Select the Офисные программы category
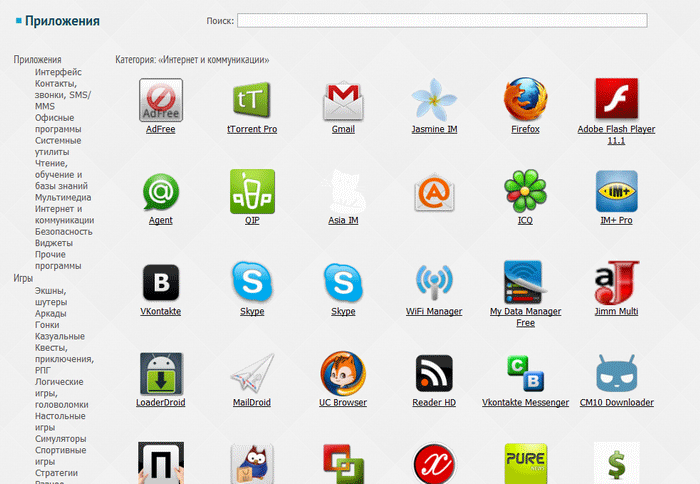This screenshot has width=700, height=484. tap(58, 123)
